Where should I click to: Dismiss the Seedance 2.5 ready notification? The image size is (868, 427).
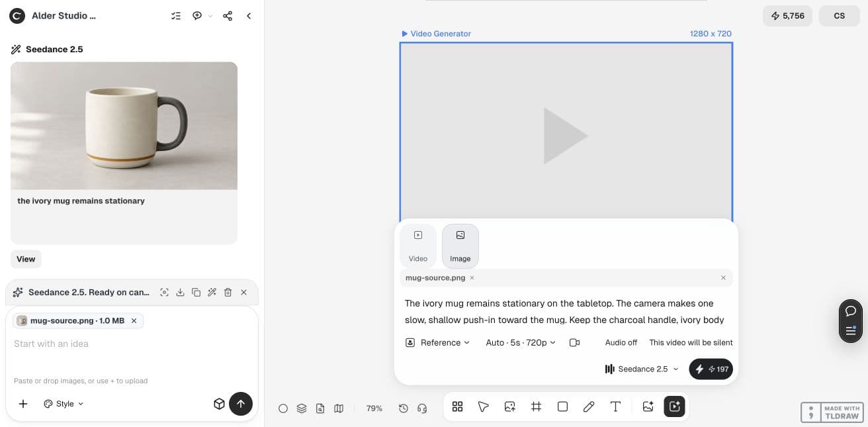coord(243,292)
